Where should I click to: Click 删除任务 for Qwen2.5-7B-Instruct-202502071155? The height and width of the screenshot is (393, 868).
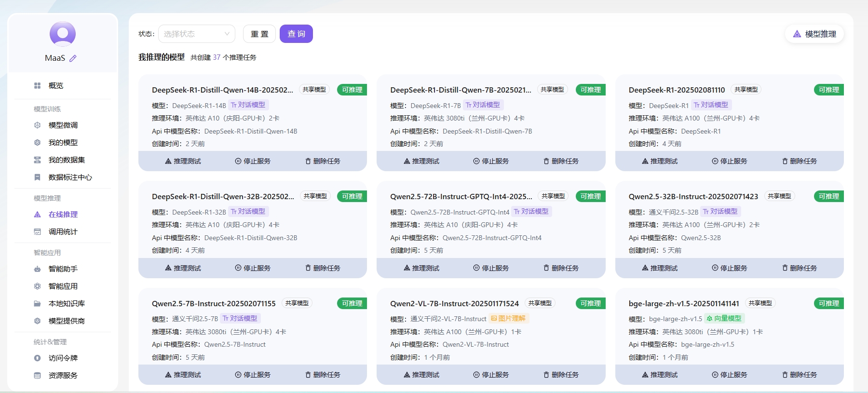point(323,375)
